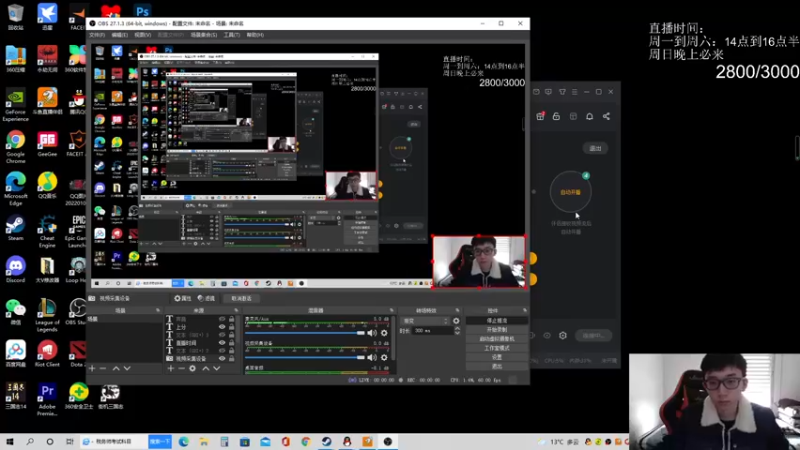This screenshot has height=450, width=800.
Task: Move scene up in Scenes panel
Action: tap(116, 368)
